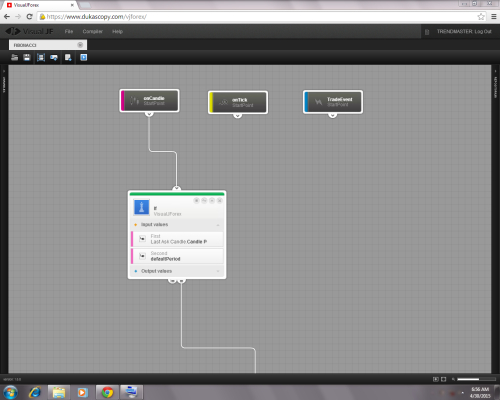Select the onTick StartPoint block

(x=238, y=102)
